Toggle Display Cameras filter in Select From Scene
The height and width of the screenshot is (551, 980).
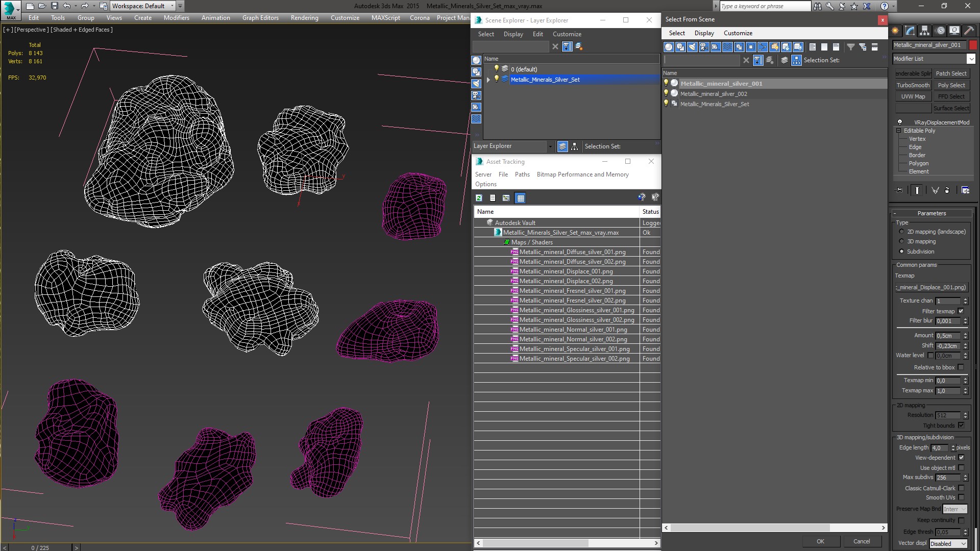704,47
